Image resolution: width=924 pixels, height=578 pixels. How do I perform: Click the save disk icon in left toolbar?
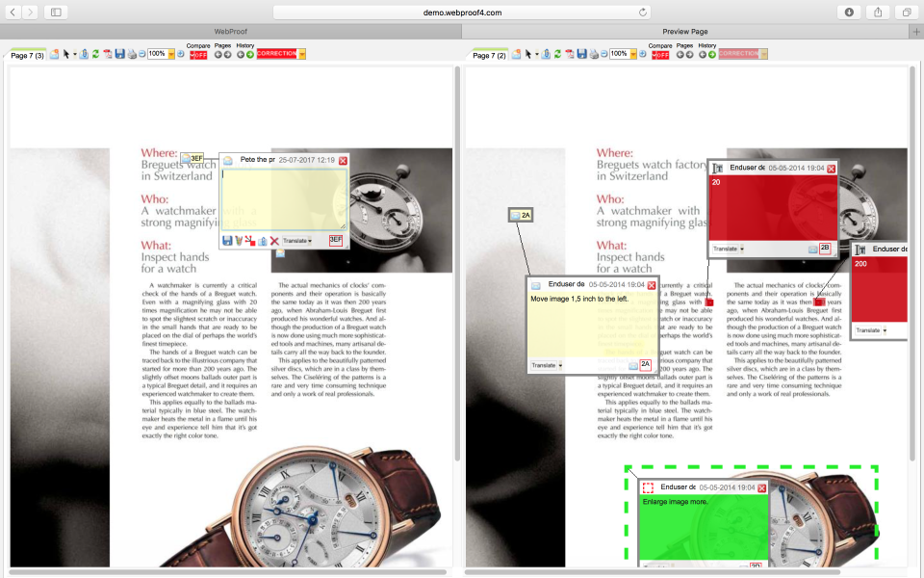point(120,54)
